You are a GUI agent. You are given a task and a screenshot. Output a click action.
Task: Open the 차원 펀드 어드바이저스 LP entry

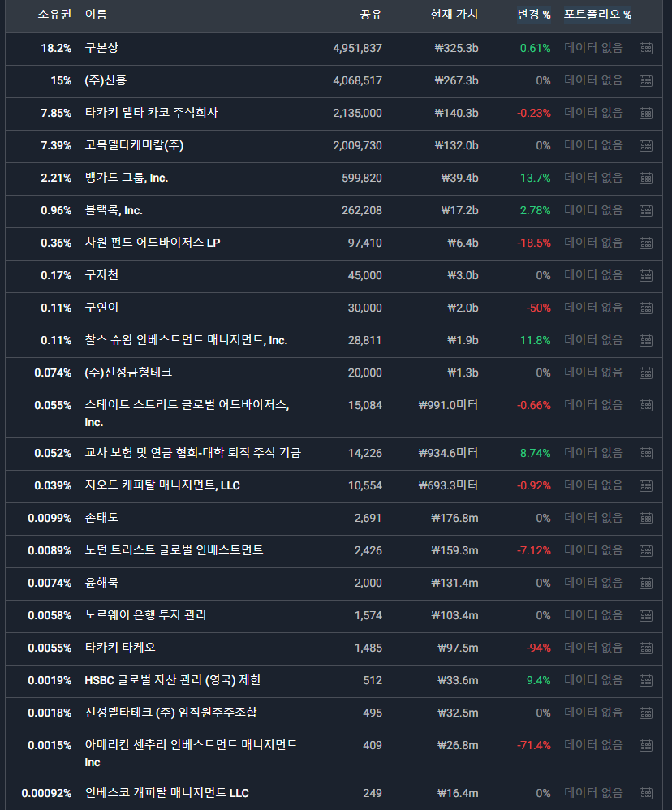click(x=152, y=243)
